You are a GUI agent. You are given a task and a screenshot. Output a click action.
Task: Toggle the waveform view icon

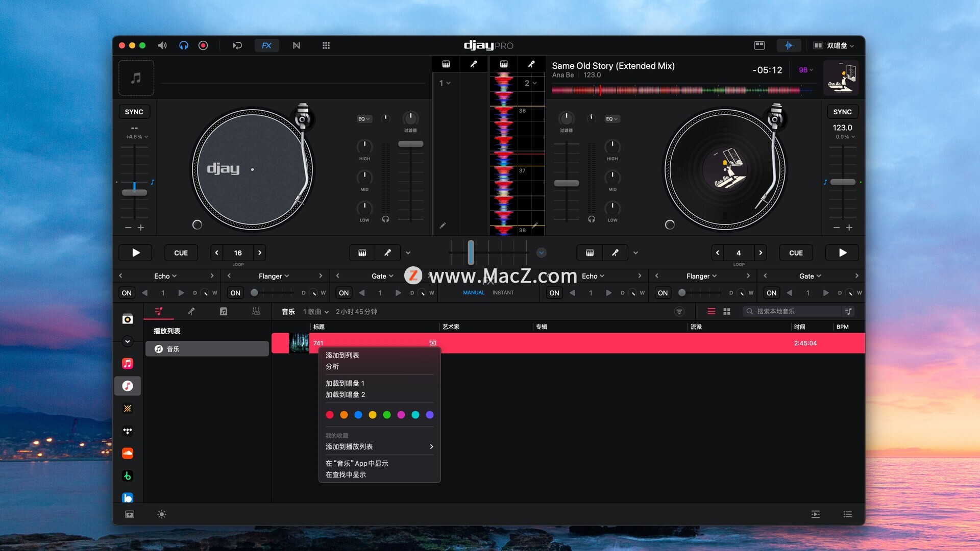[x=789, y=45]
